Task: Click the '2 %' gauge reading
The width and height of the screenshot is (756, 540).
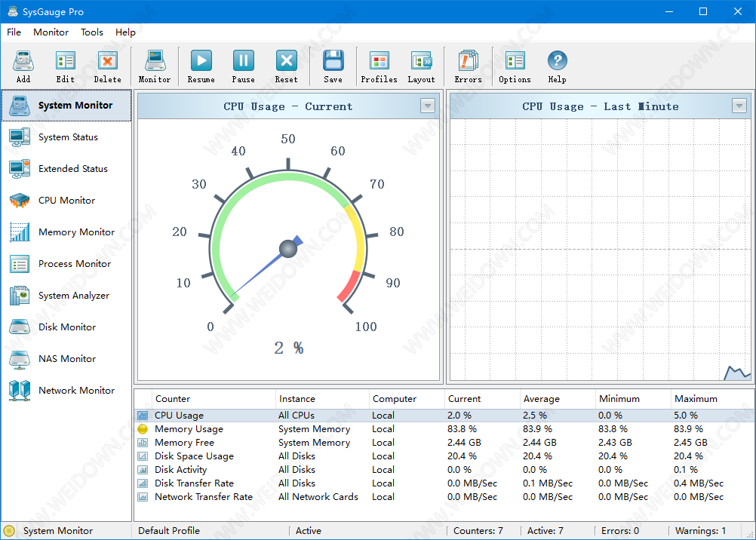Action: [x=289, y=348]
